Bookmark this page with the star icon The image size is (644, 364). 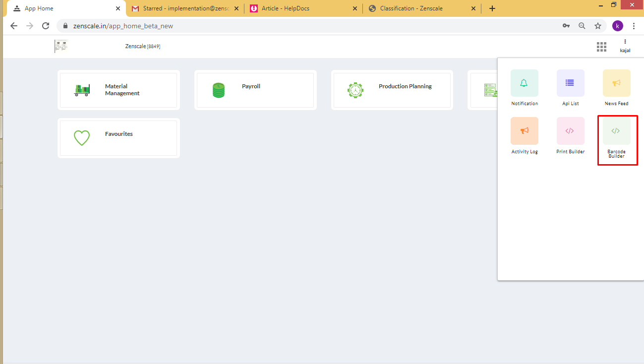pyautogui.click(x=598, y=26)
